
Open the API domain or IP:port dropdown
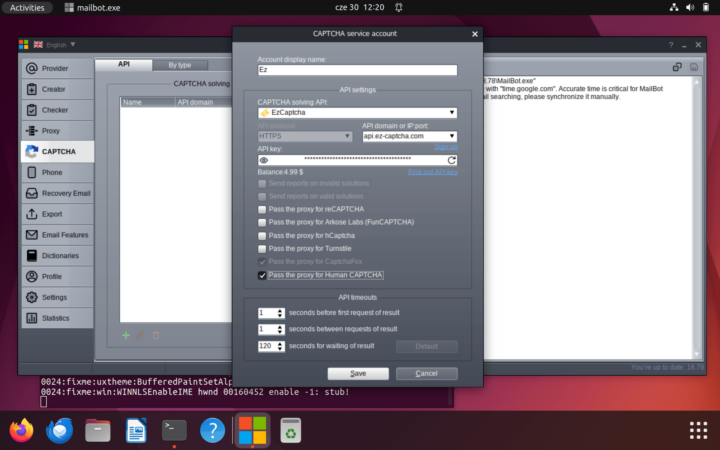(410, 136)
